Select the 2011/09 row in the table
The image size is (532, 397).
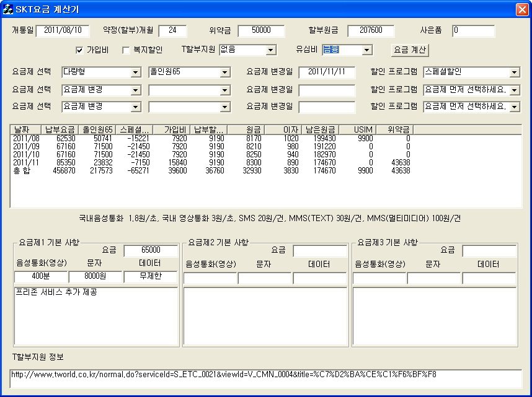[211, 146]
